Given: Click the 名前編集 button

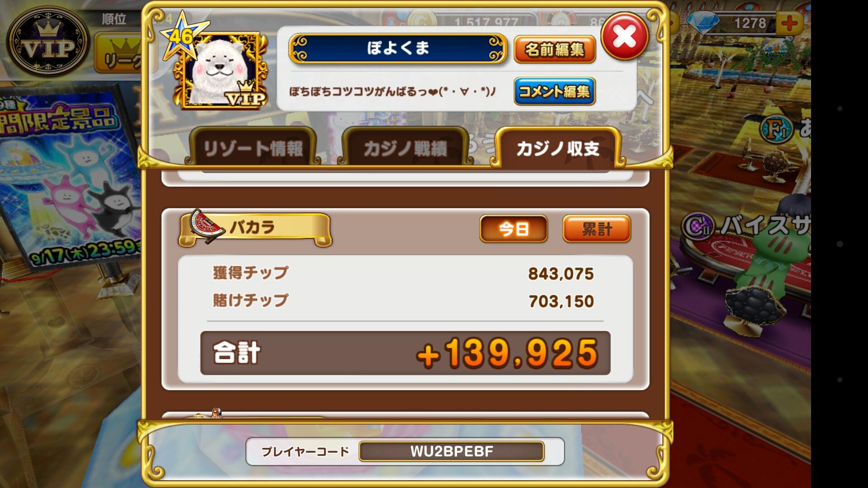Looking at the screenshot, I should (555, 49).
